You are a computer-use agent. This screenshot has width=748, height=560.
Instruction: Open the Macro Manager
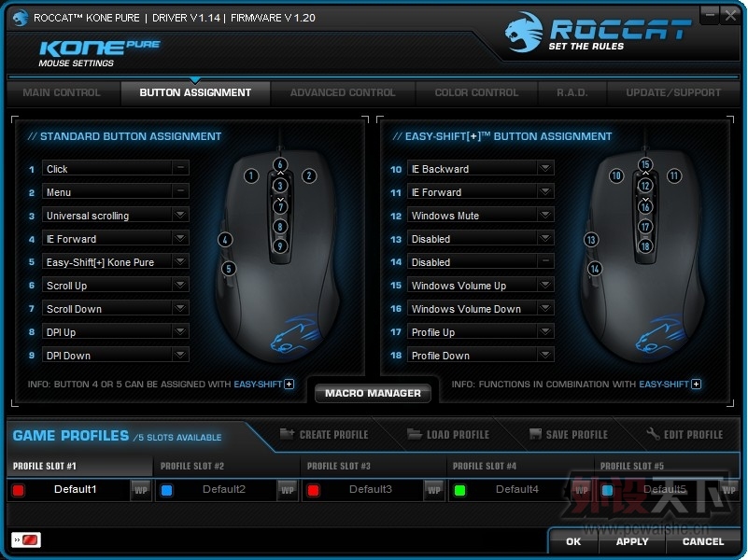(373, 393)
